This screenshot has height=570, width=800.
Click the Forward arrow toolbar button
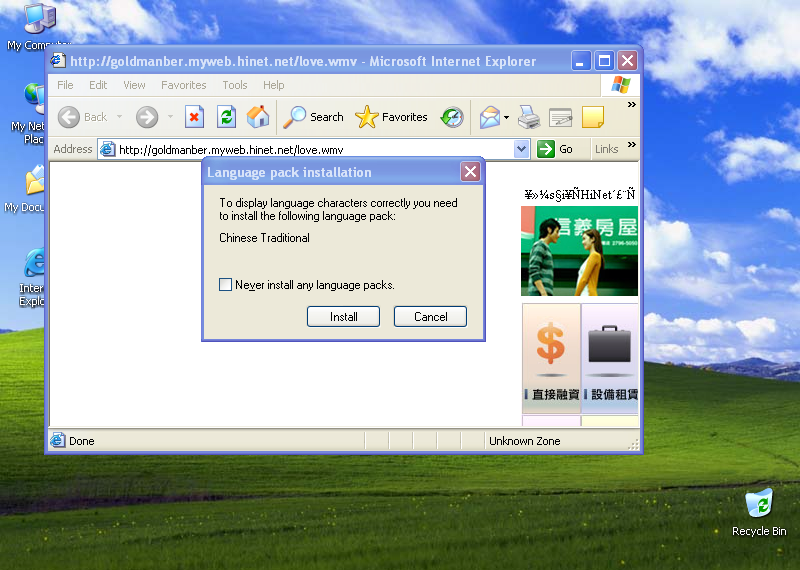click(147, 117)
